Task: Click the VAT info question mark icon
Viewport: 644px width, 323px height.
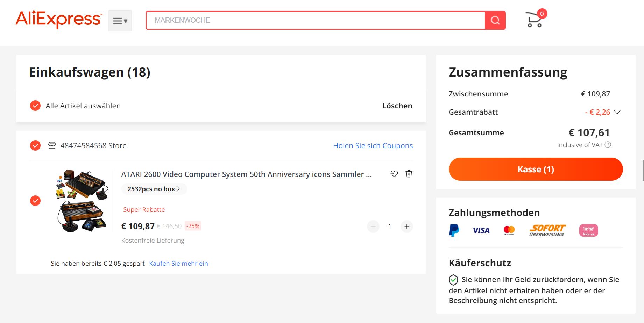Action: pyautogui.click(x=608, y=145)
